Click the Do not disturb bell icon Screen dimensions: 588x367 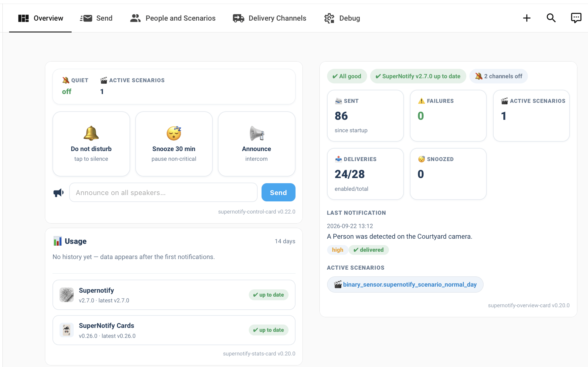point(91,133)
